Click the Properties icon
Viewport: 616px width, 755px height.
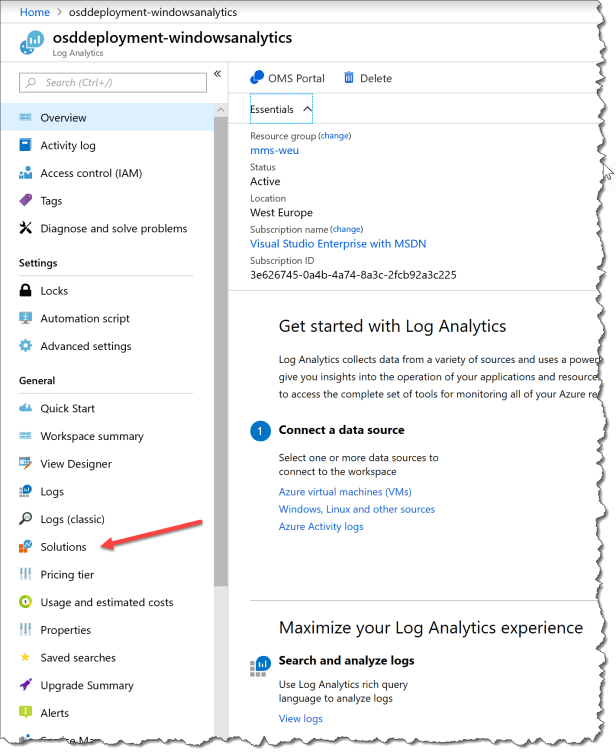25,629
